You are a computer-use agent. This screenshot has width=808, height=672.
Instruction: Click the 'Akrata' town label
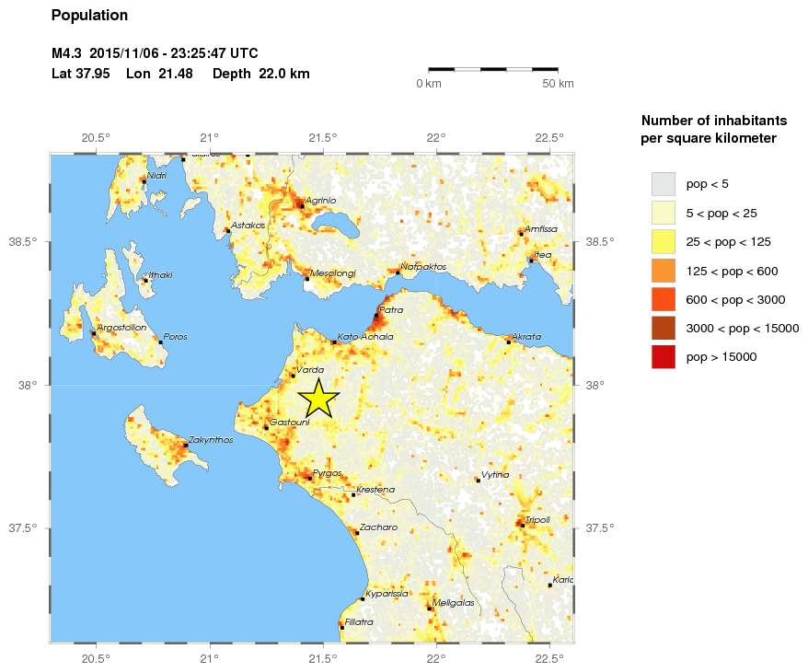click(x=526, y=337)
